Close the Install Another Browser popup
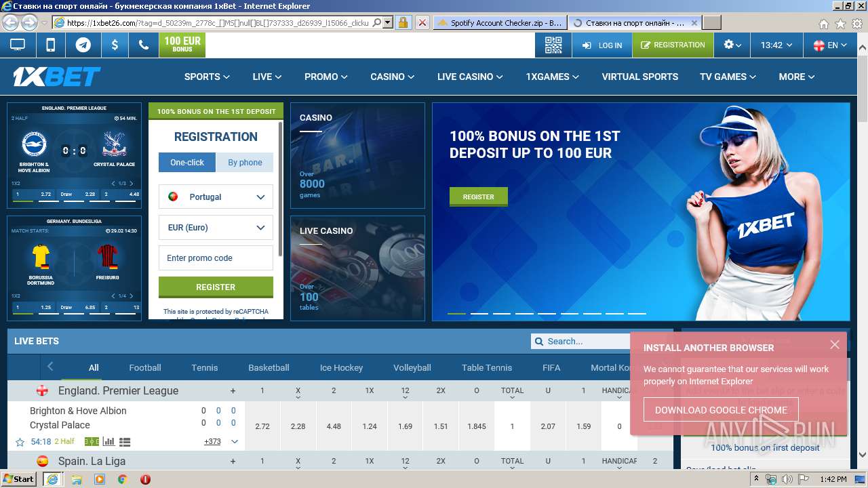This screenshot has height=488, width=868. point(835,345)
